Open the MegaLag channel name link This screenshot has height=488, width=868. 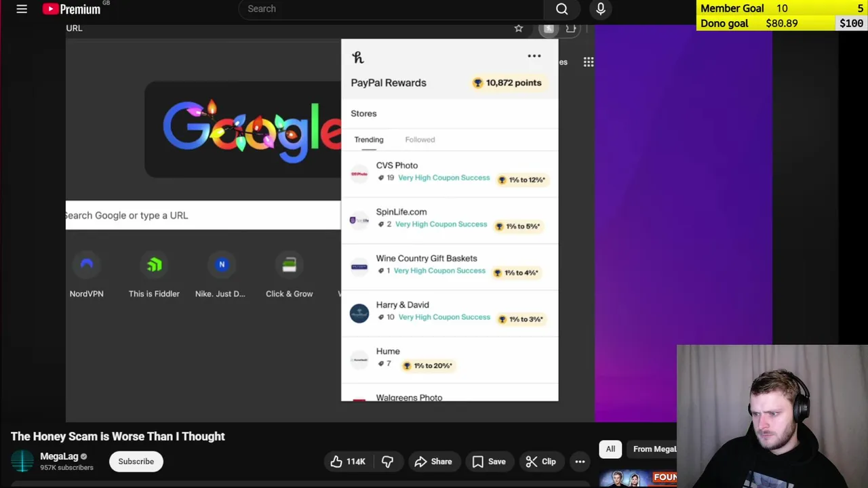coord(59,456)
